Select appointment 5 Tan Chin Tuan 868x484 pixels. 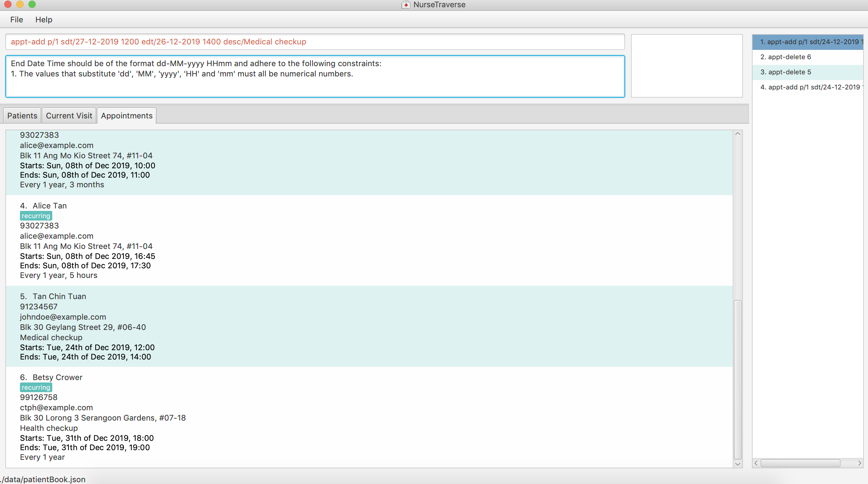tap(369, 326)
